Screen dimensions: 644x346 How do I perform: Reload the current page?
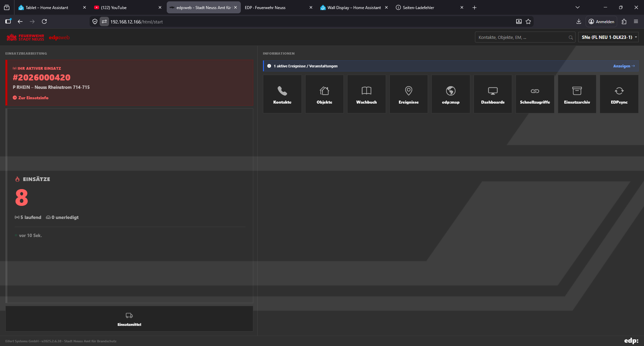(x=44, y=21)
